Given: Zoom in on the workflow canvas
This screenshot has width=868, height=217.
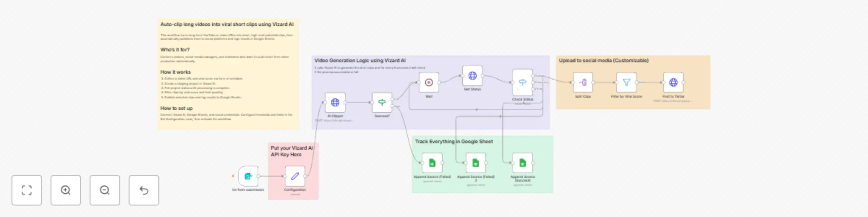Looking at the screenshot, I should click(66, 190).
